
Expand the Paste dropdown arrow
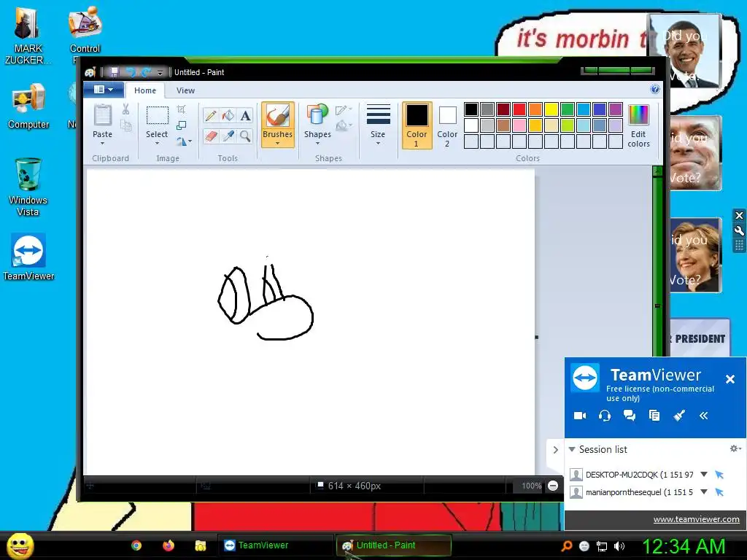pos(102,144)
